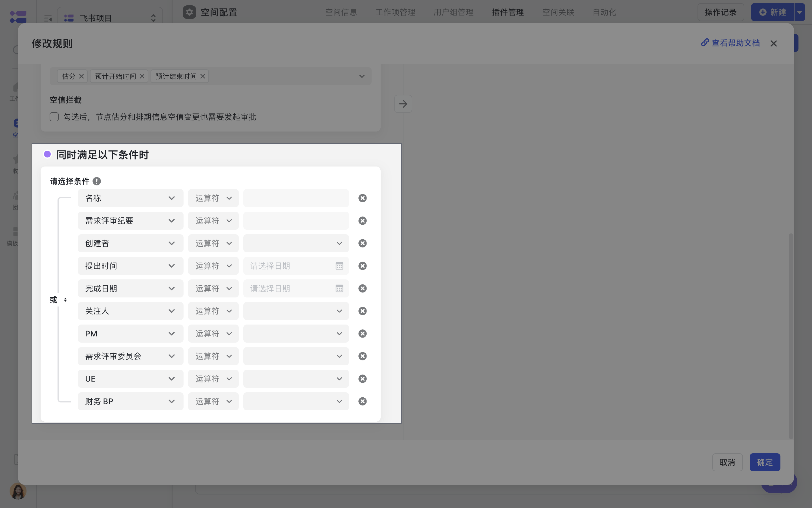The height and width of the screenshot is (508, 812).
Task: Open the 需求评审委员会 field dropdown
Action: pyautogui.click(x=131, y=356)
